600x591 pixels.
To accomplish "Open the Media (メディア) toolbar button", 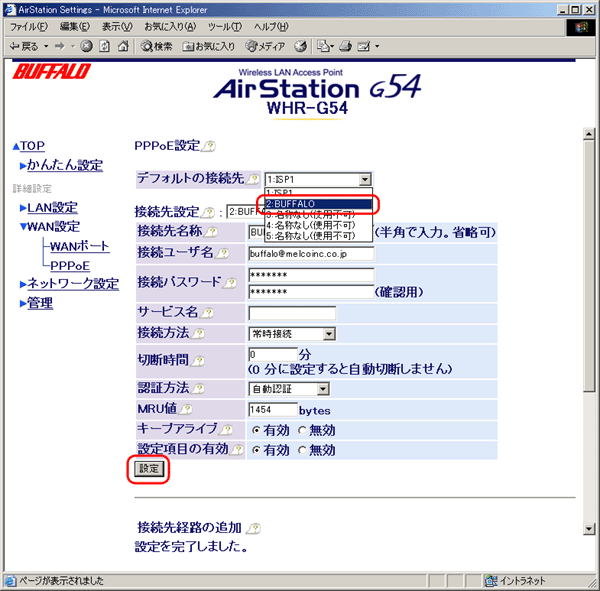I will (265, 47).
